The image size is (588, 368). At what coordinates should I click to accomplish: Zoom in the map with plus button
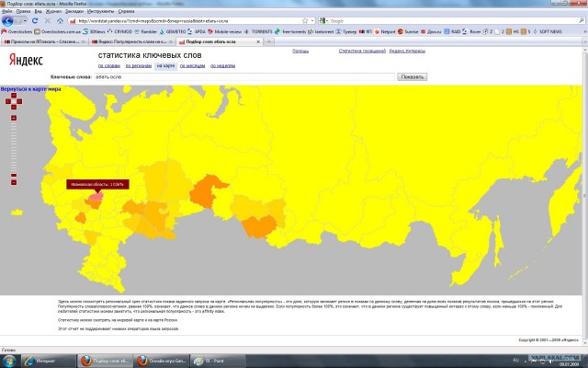point(14,118)
